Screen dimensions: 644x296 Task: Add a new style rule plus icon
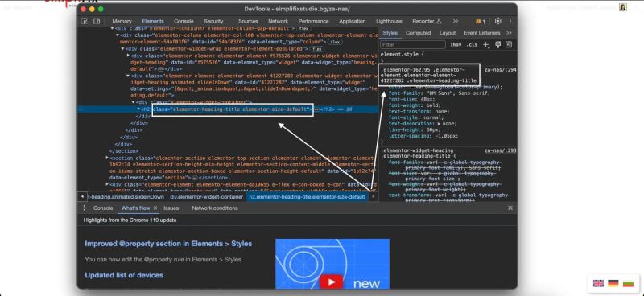pyautogui.click(x=486, y=45)
